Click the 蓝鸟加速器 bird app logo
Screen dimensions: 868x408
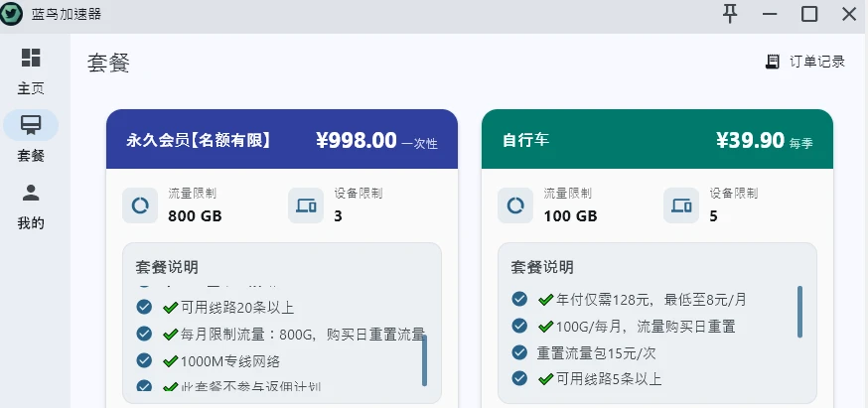coord(12,14)
